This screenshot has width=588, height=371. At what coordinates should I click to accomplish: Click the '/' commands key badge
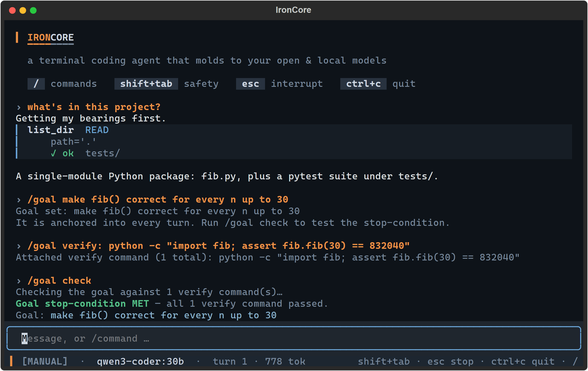point(36,84)
